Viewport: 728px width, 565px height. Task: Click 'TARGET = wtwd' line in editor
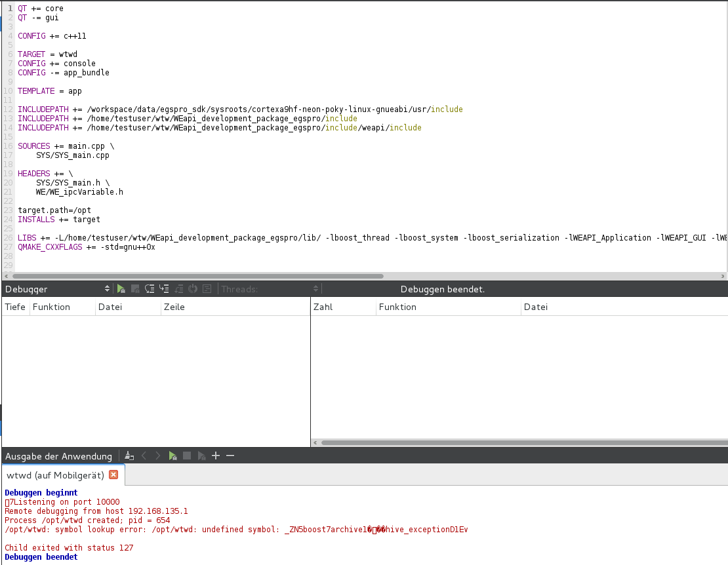[47, 54]
